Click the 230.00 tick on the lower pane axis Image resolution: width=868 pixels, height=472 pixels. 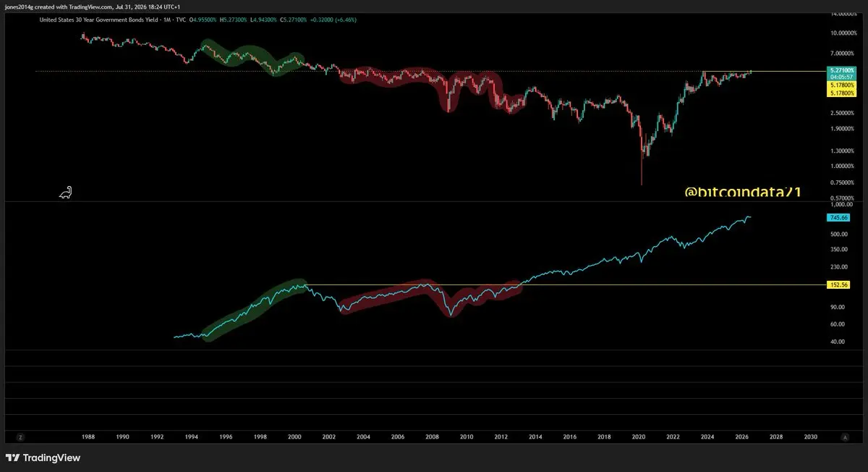tap(839, 267)
